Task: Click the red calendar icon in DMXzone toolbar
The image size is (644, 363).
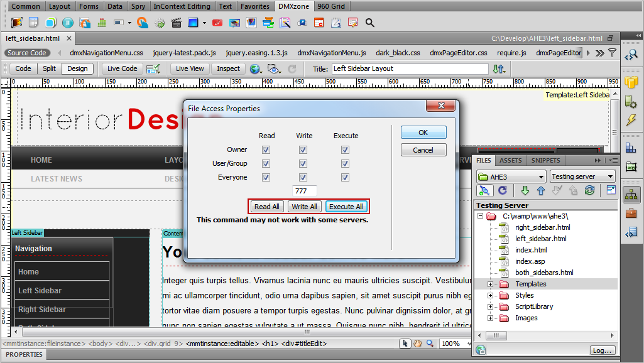Action: tap(319, 23)
